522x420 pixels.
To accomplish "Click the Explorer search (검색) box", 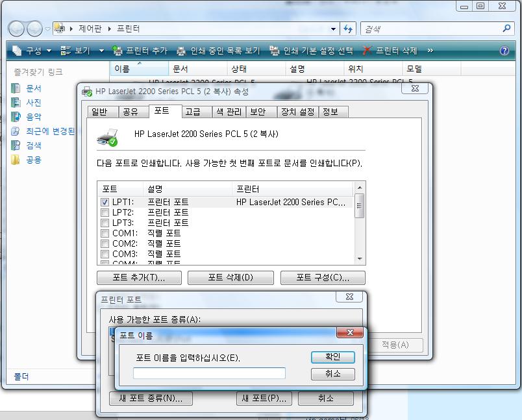I will coord(432,29).
